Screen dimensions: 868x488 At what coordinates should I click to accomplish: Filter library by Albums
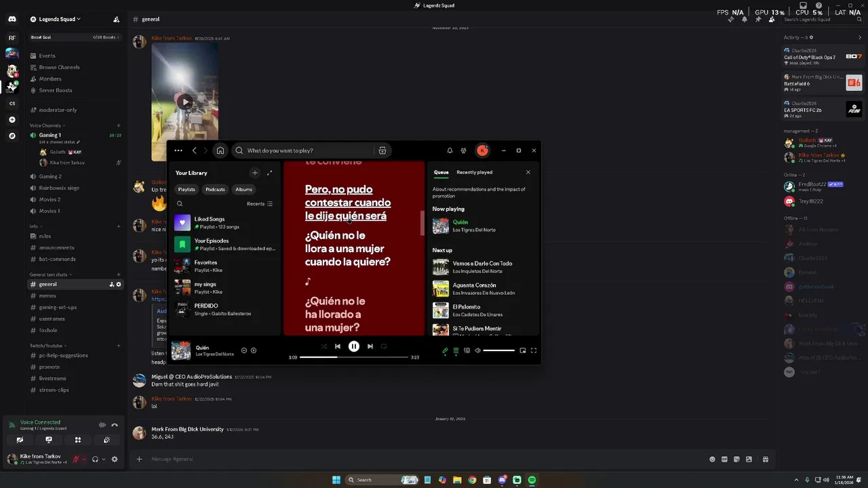[243, 190]
